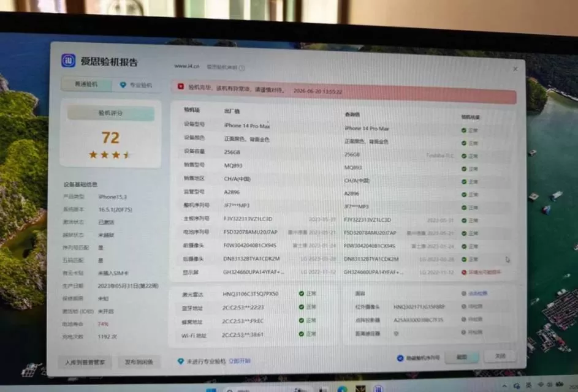The height and width of the screenshot is (392, 578).
Task: Click the 入库到爱思管家 button
Action: tap(85, 362)
